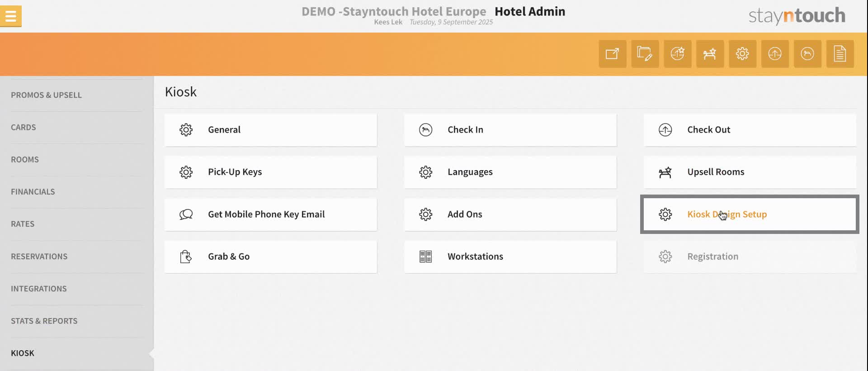This screenshot has width=868, height=371.
Task: Open Workstations settings
Action: tap(510, 257)
